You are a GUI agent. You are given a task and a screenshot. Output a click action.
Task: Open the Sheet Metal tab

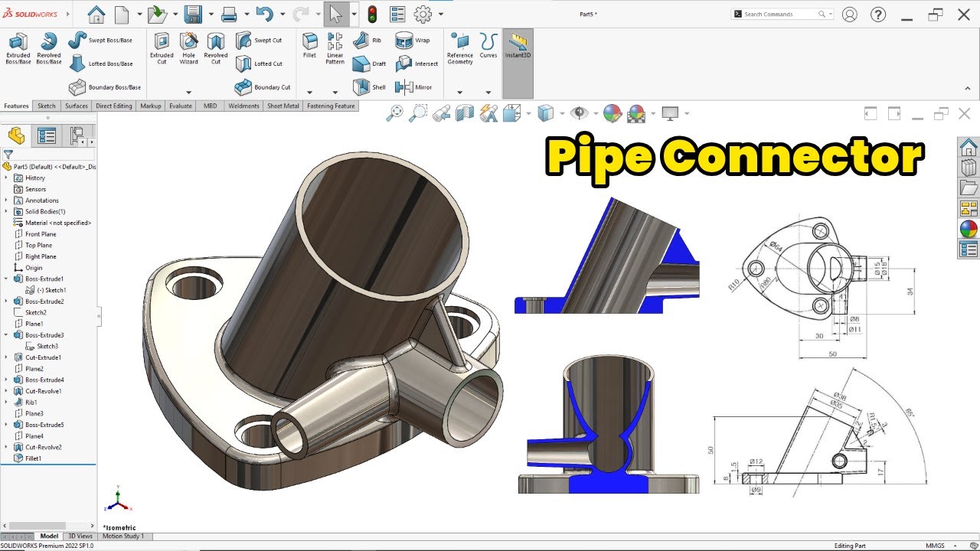pos(283,106)
